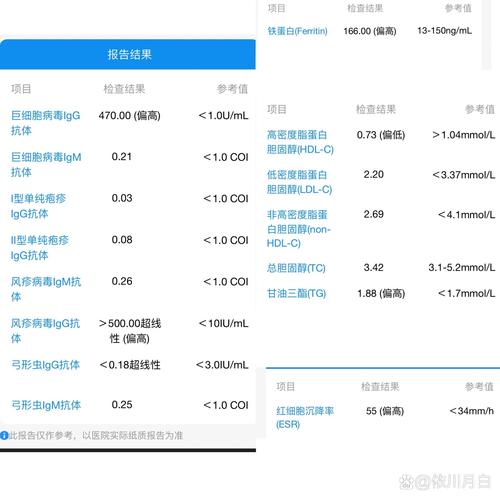Screen dimensions: 500x500
Task: Open 风疹病毒IgG抗体 item link
Action: [x=45, y=331]
